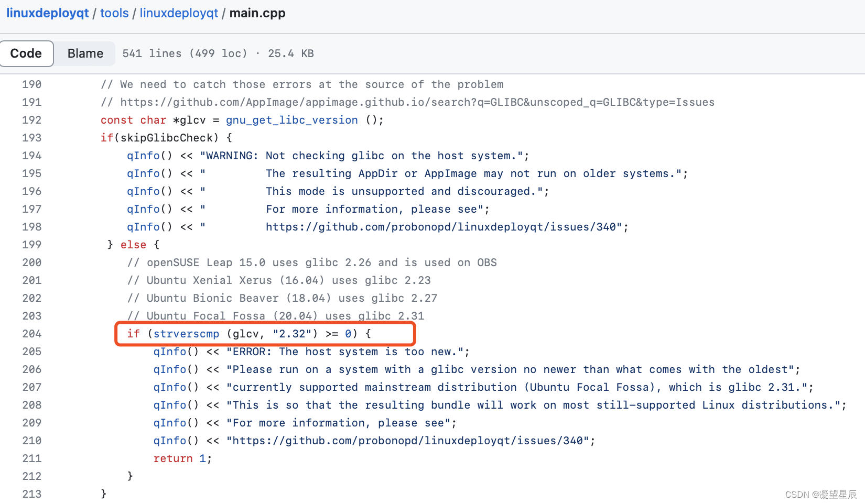Click the 'return 1;' statement
The image size is (865, 504).
(182, 458)
